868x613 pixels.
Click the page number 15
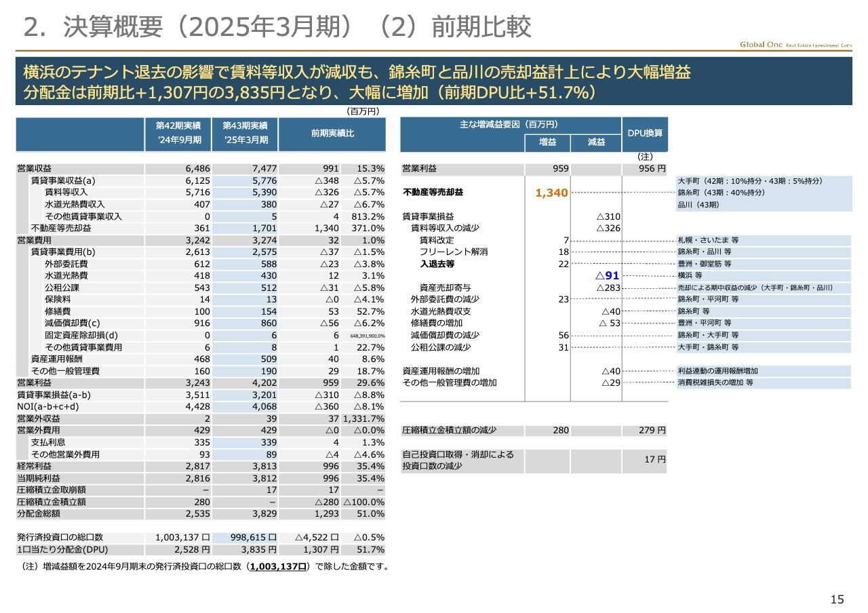pos(837,599)
